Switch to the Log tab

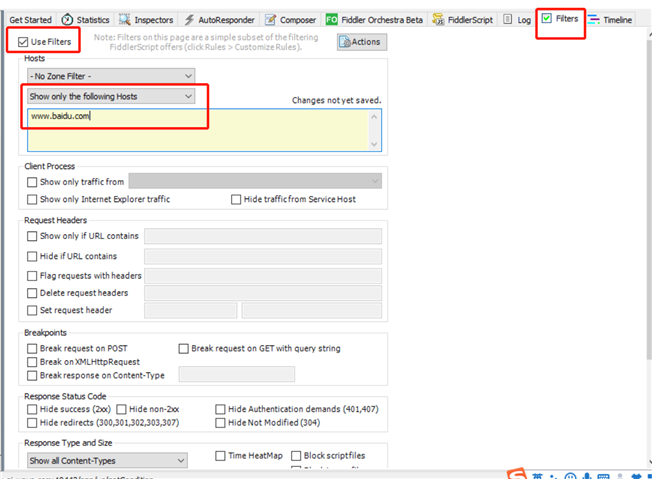(517, 20)
